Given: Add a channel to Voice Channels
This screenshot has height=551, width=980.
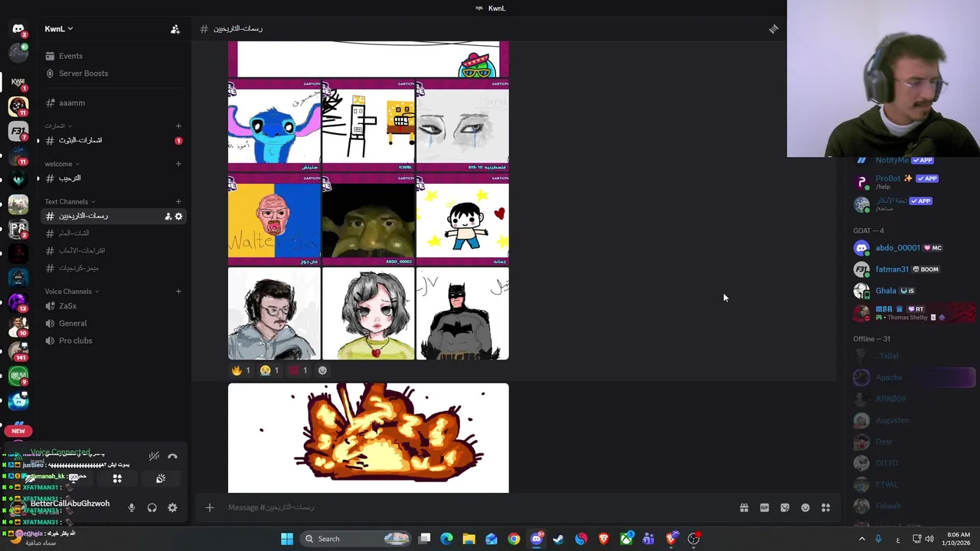Looking at the screenshot, I should coord(178,291).
